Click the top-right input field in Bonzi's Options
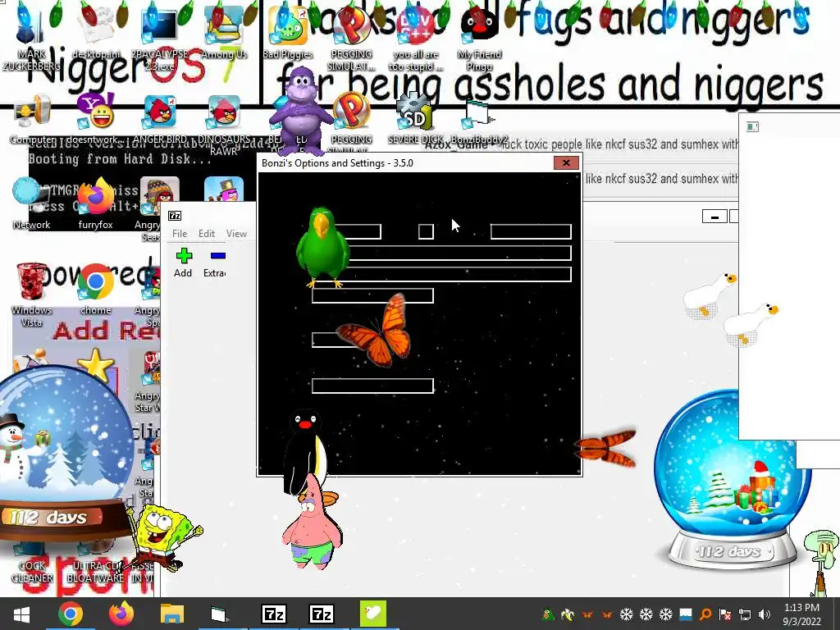This screenshot has height=630, width=840. tap(531, 231)
